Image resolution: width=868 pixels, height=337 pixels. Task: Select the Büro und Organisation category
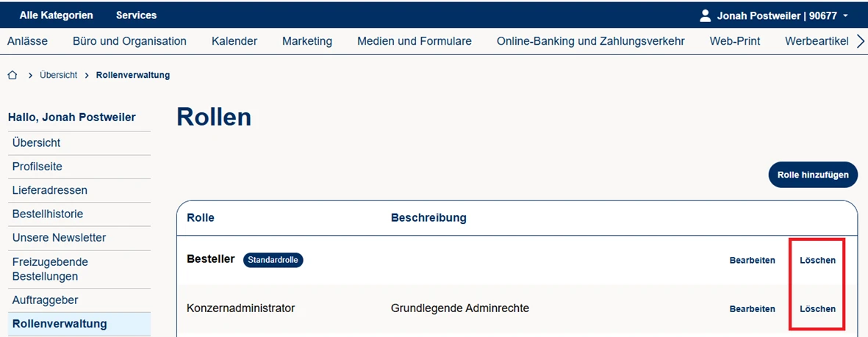129,41
